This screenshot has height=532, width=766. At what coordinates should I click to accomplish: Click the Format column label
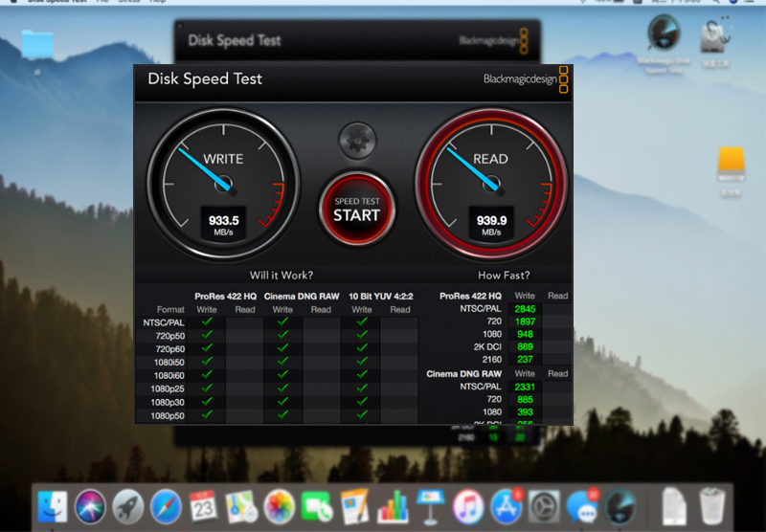click(170, 309)
